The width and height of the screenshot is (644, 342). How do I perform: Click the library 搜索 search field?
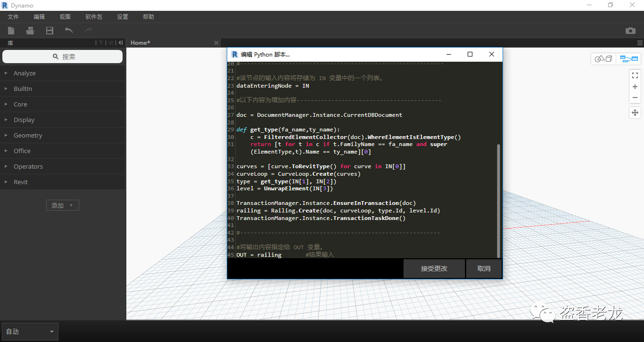(63, 57)
